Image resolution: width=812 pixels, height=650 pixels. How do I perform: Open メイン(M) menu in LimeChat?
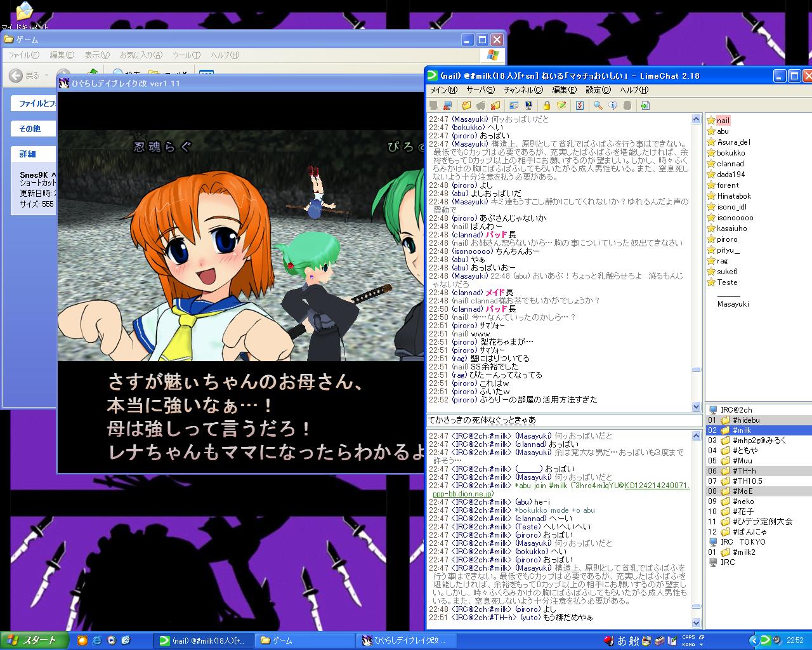coord(444,90)
